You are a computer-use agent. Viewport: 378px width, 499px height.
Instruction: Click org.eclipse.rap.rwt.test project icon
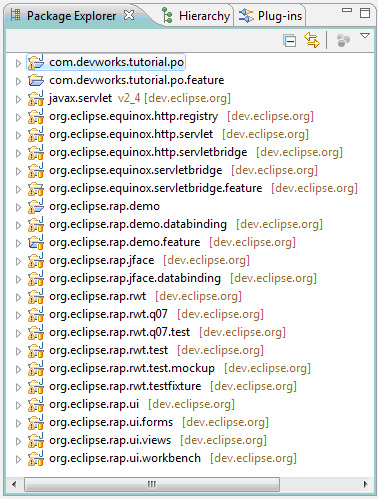pos(36,350)
